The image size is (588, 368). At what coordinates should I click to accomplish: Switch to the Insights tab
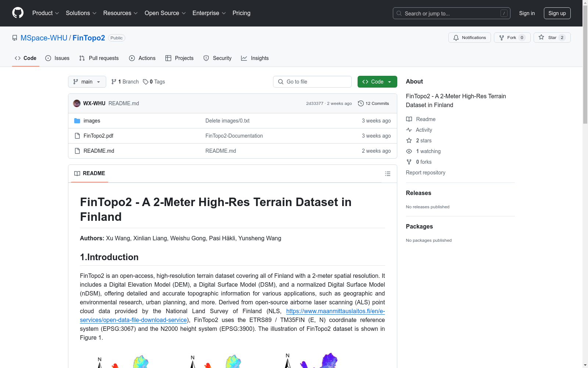[x=255, y=58]
